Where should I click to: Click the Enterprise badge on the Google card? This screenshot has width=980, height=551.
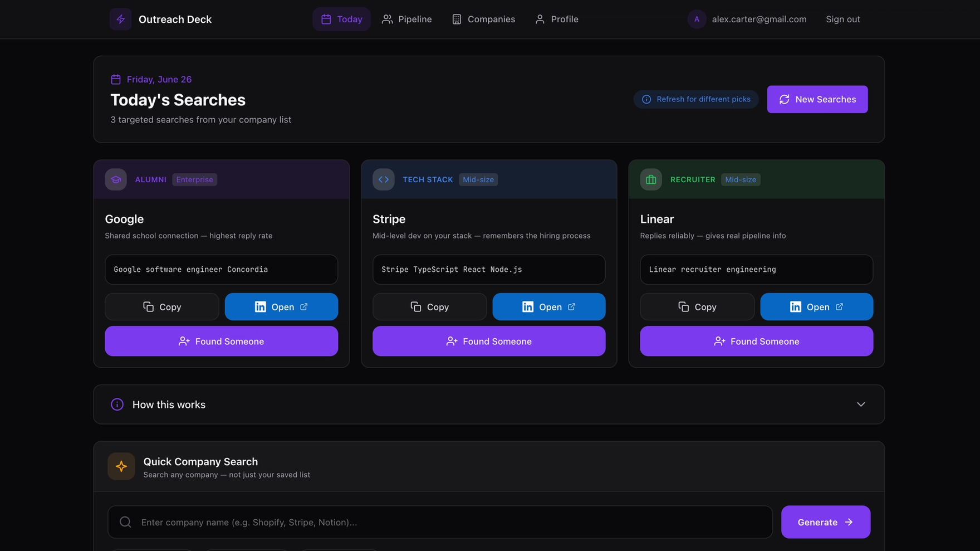(194, 179)
